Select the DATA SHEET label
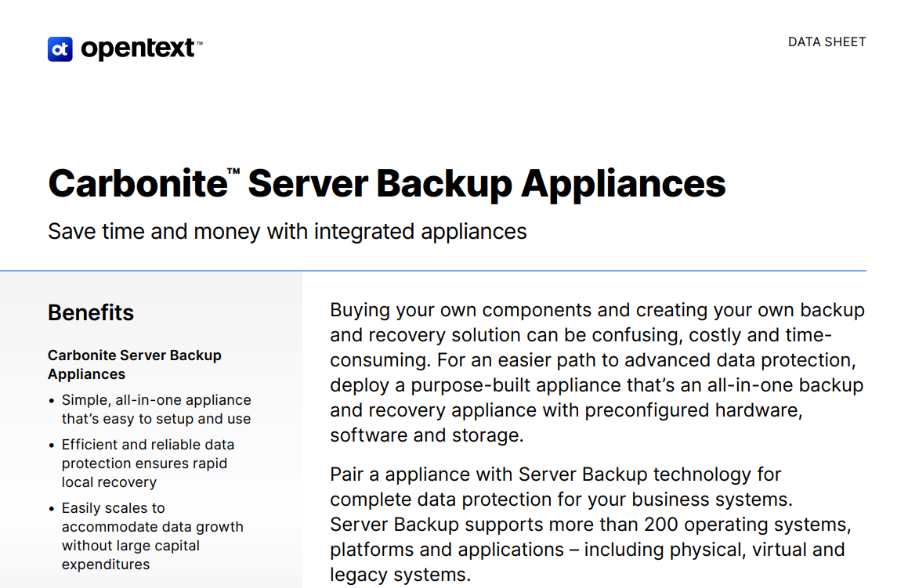 click(827, 42)
